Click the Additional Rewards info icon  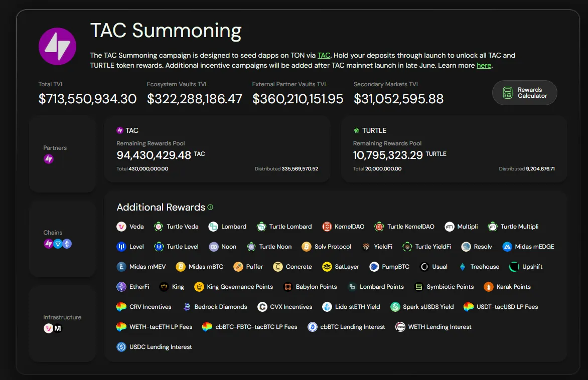pos(210,207)
